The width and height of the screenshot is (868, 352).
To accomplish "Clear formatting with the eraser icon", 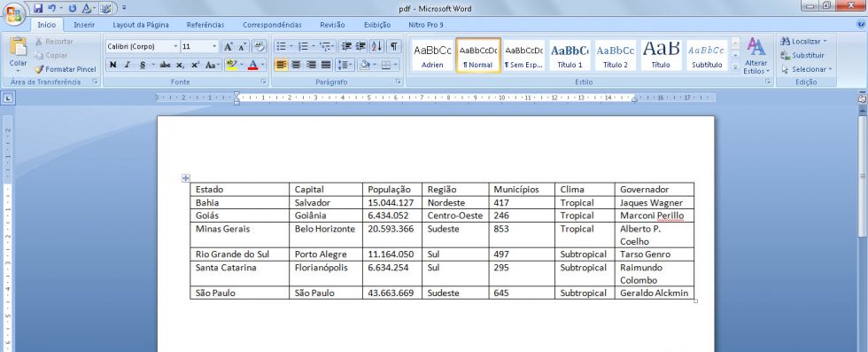I will click(x=260, y=47).
